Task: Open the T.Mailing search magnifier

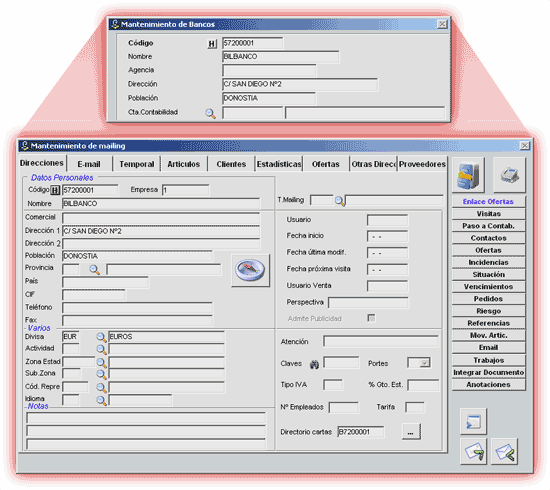Action: coord(339,201)
